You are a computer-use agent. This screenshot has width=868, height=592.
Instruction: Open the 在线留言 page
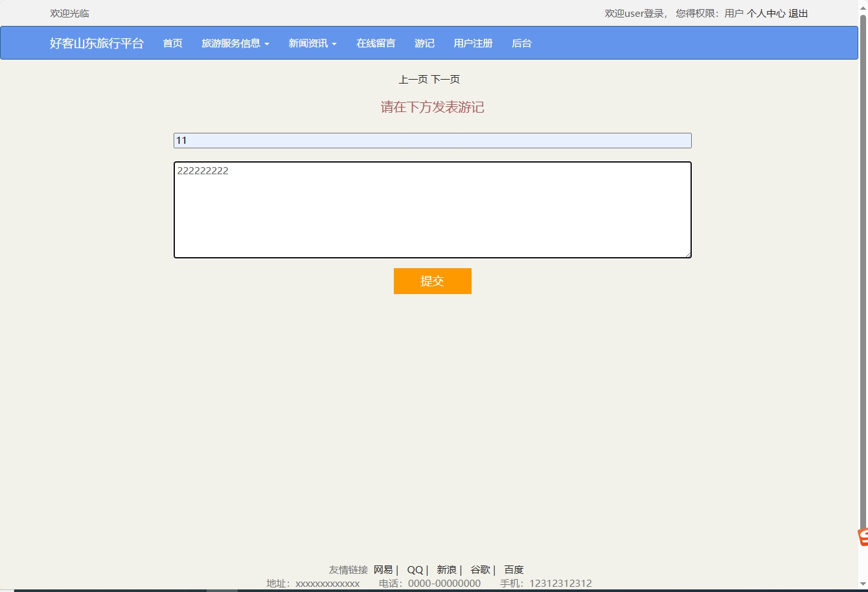[x=376, y=43]
